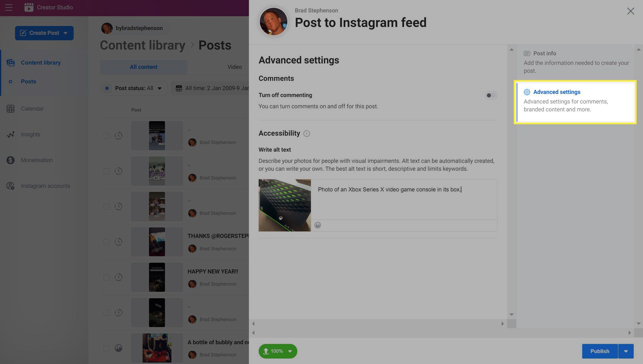Viewport: 643px width, 364px height.
Task: Click the Creator Studio menu icon
Action: [8, 7]
